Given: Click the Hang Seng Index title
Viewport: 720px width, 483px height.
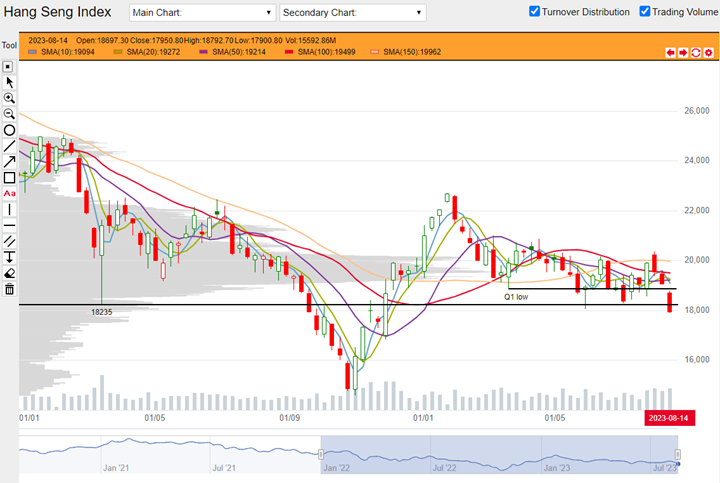Looking at the screenshot, I should [57, 12].
